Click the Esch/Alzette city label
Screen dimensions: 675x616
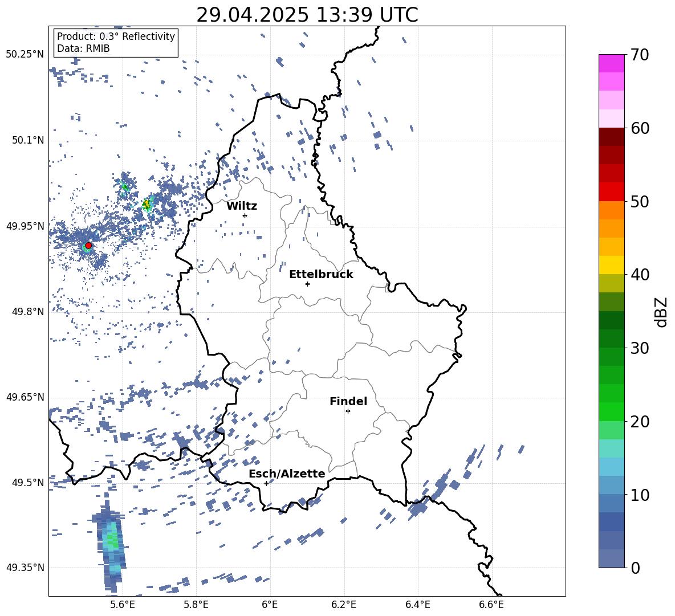pyautogui.click(x=287, y=474)
